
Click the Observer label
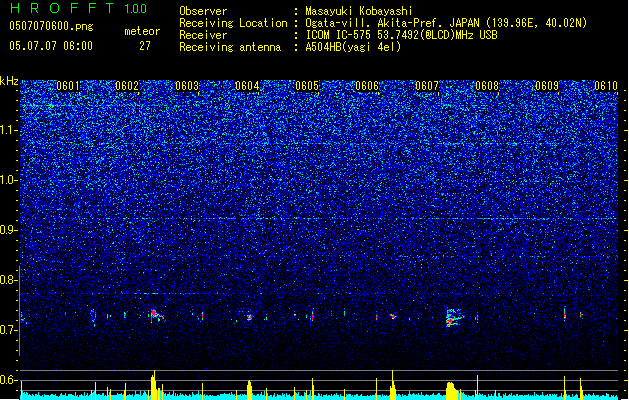(203, 11)
